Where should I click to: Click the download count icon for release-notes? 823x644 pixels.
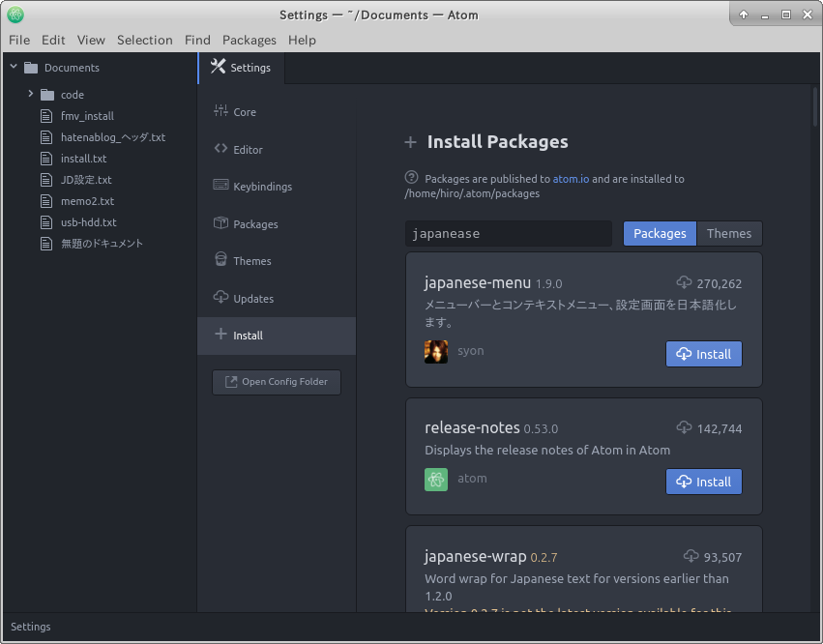(x=684, y=427)
